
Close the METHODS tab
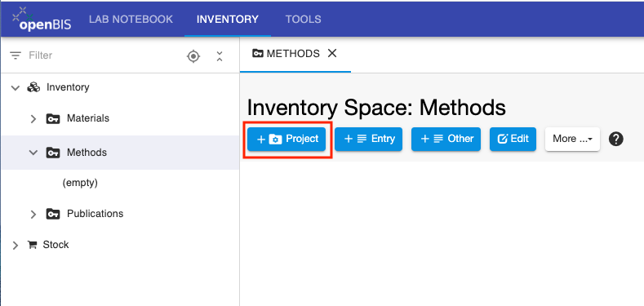[332, 53]
